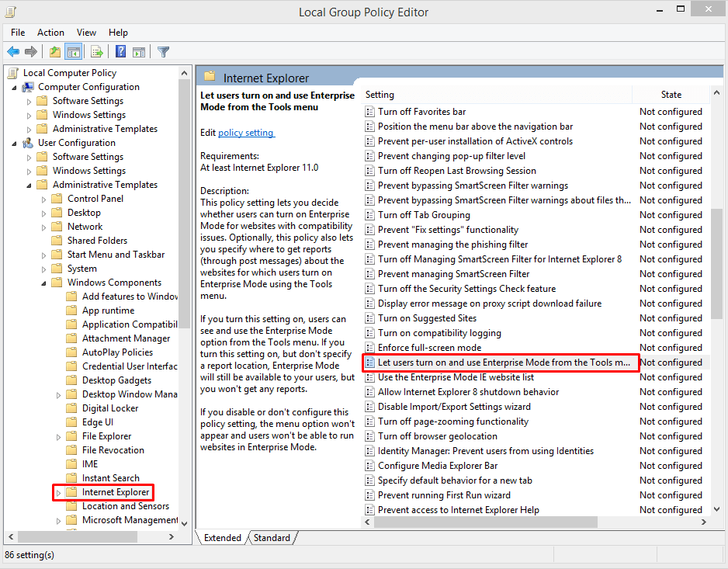
Task: Select Turn on compatibility logging setting
Action: [439, 333]
